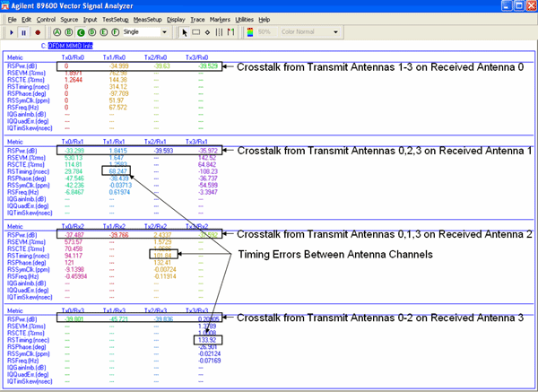
Task: Open the Markers menu
Action: pyautogui.click(x=216, y=19)
